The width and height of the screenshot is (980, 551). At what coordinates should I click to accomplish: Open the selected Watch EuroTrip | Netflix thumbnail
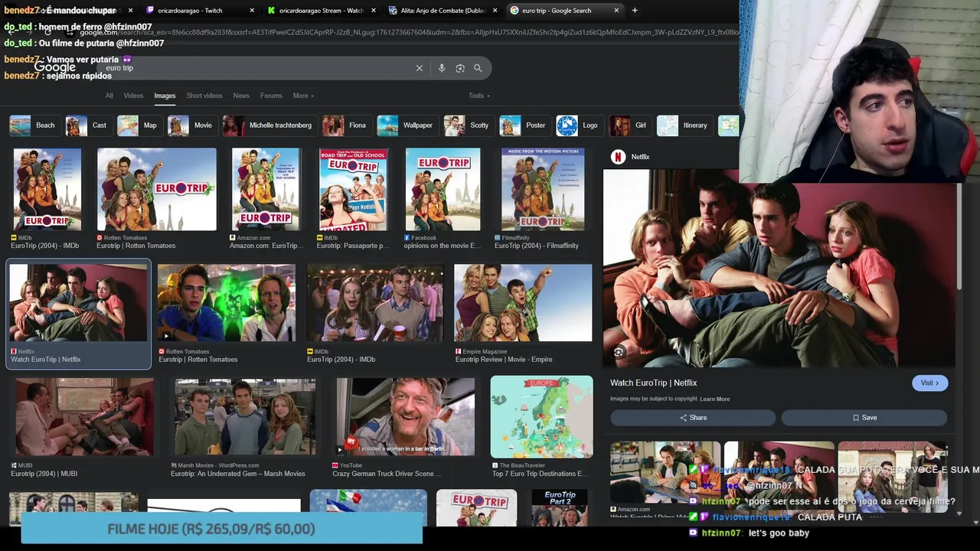pos(78,303)
